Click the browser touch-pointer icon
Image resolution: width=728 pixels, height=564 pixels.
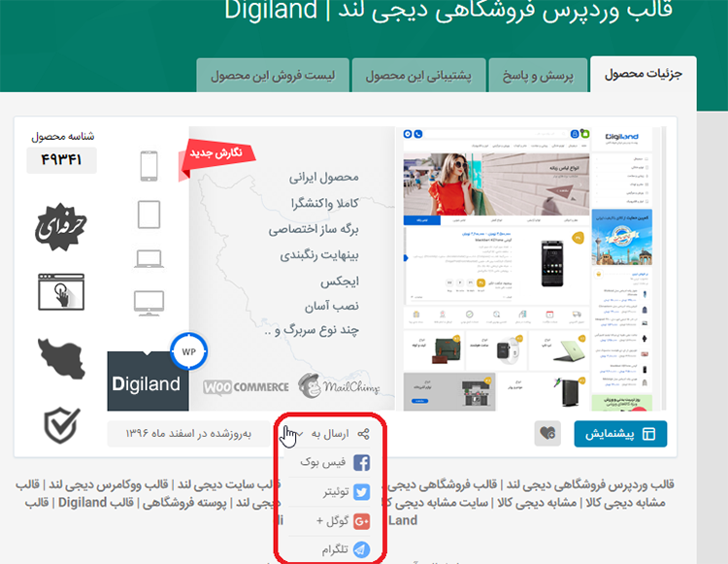click(x=61, y=292)
